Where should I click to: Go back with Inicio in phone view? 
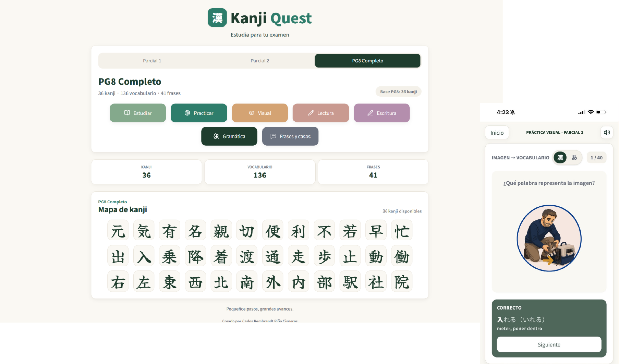[x=497, y=133]
